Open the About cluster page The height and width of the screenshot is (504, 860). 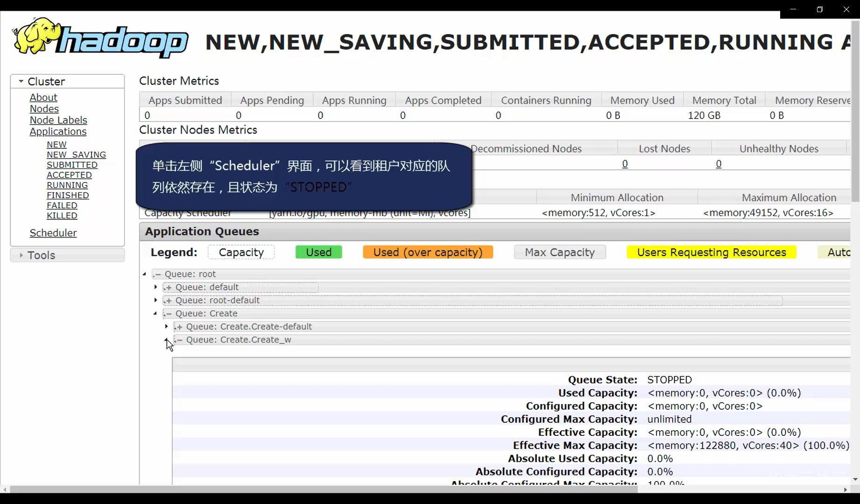pos(43,97)
